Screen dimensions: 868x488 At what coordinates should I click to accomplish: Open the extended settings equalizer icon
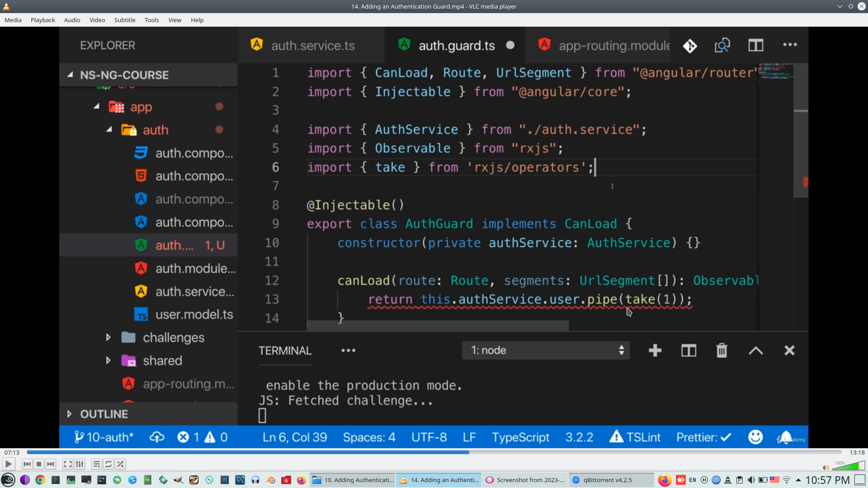point(80,464)
